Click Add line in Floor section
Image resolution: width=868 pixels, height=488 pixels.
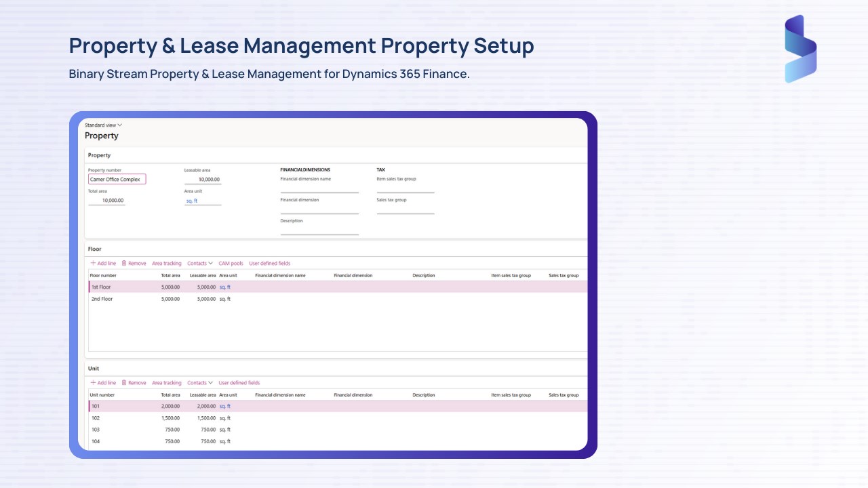(x=103, y=263)
